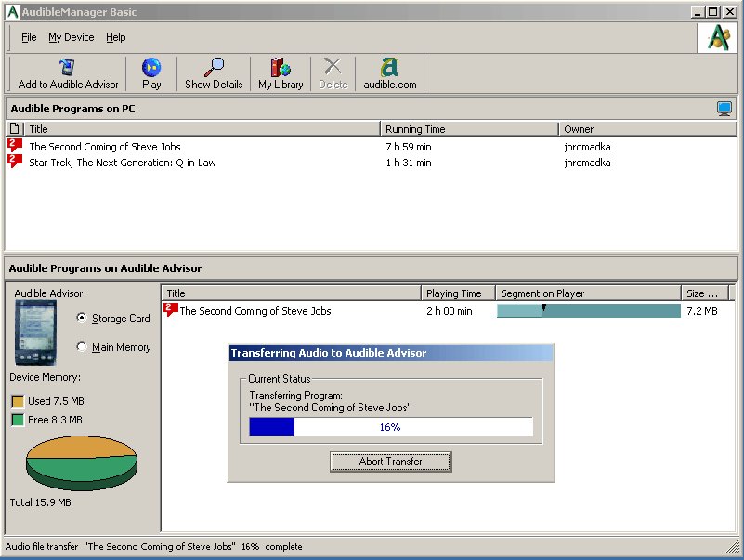Click the 2 h 00 min playing time
The height and width of the screenshot is (560, 744).
pos(450,311)
